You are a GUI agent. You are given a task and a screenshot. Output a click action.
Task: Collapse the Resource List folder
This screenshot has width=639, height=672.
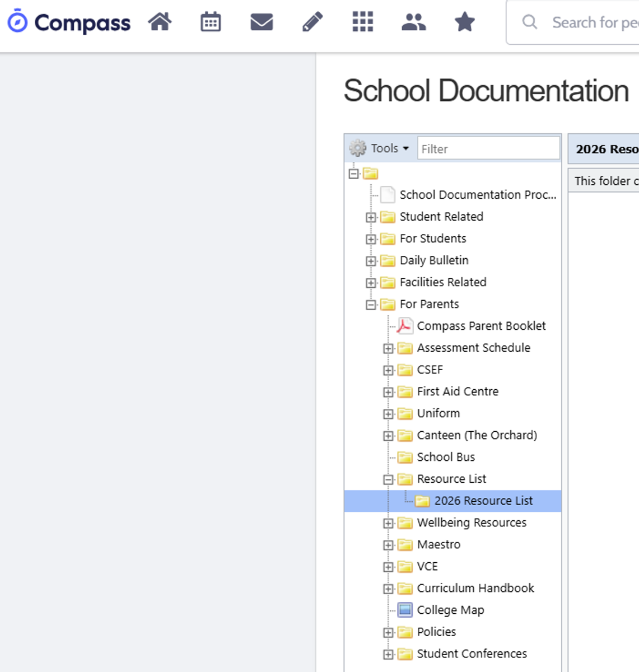[388, 479]
